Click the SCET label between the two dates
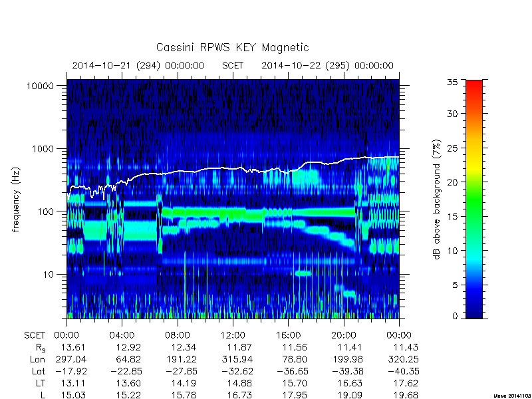 pos(233,65)
